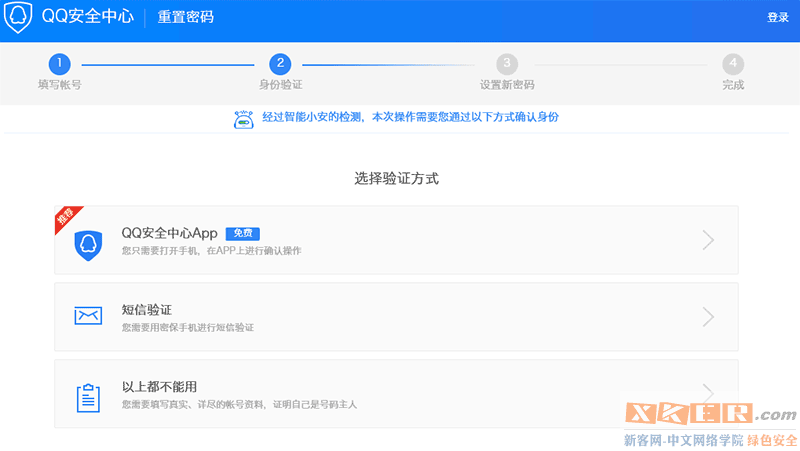The image size is (800, 451).
Task: Click the 登录 login link
Action: [778, 17]
